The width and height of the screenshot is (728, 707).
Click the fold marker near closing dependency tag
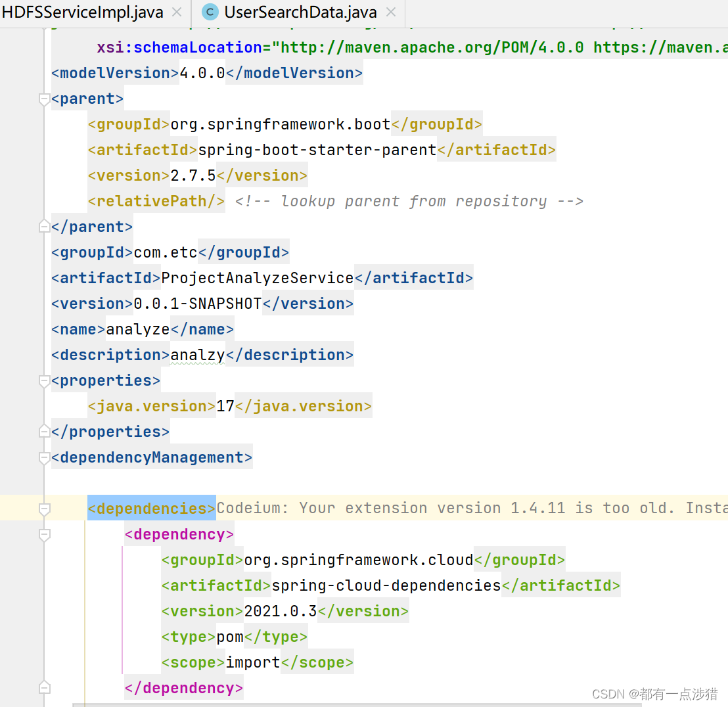pos(43,687)
